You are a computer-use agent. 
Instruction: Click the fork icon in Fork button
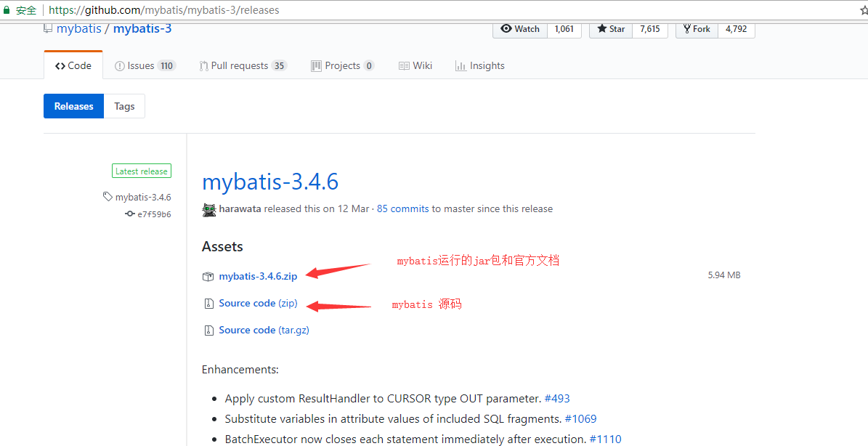tap(687, 29)
